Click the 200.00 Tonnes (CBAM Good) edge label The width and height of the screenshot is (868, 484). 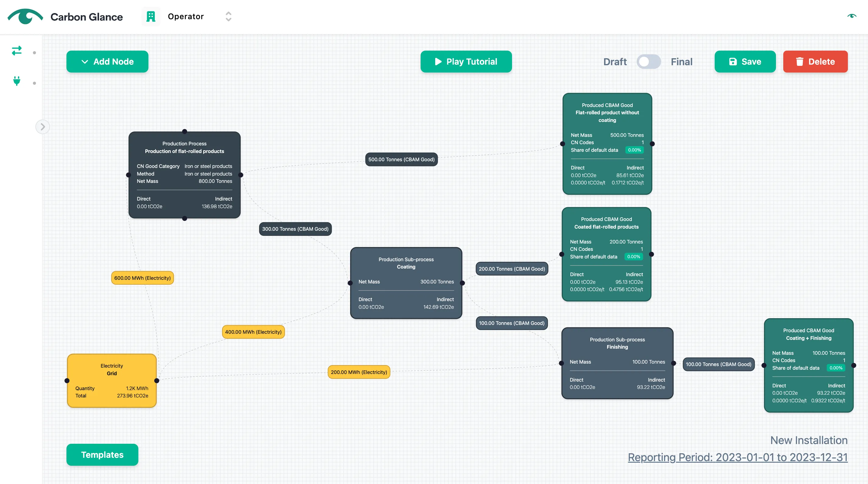tap(512, 269)
